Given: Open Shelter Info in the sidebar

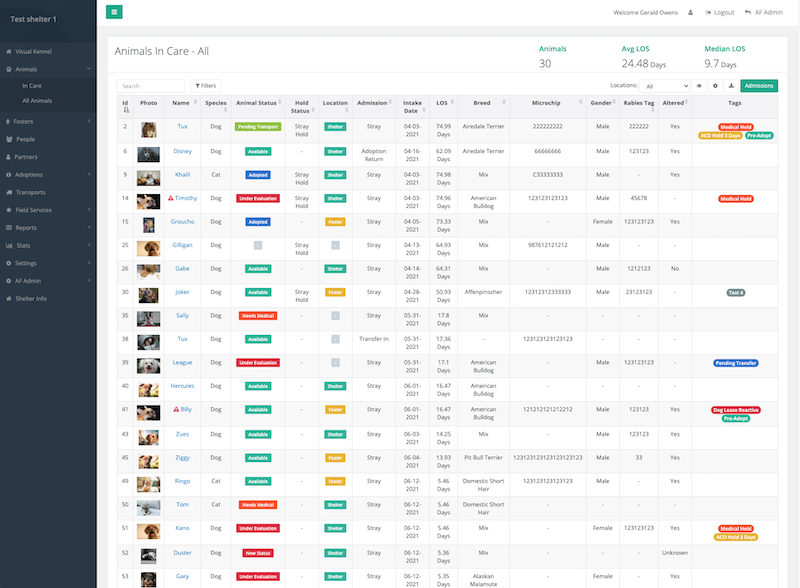Looking at the screenshot, I should coord(32,298).
